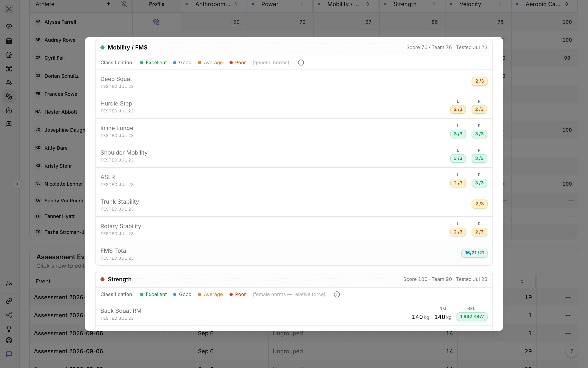Open the lifebuoy support icon in the sidebar

click(x=9, y=340)
